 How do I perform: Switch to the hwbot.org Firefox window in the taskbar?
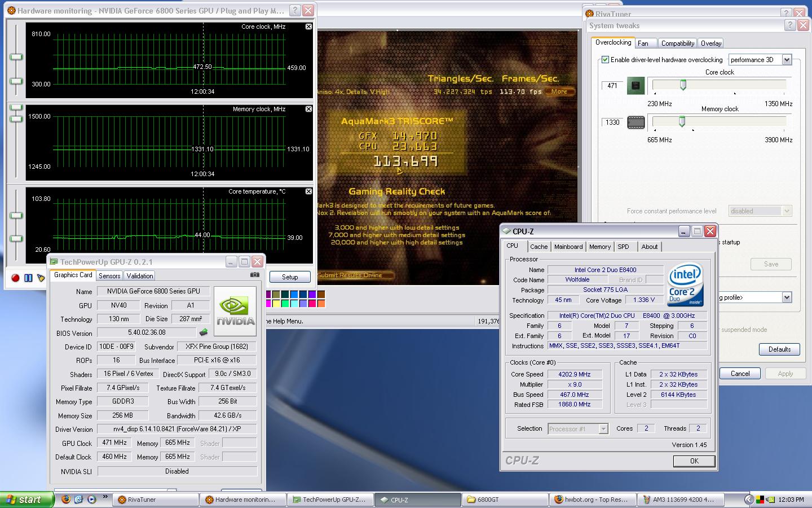(x=593, y=500)
